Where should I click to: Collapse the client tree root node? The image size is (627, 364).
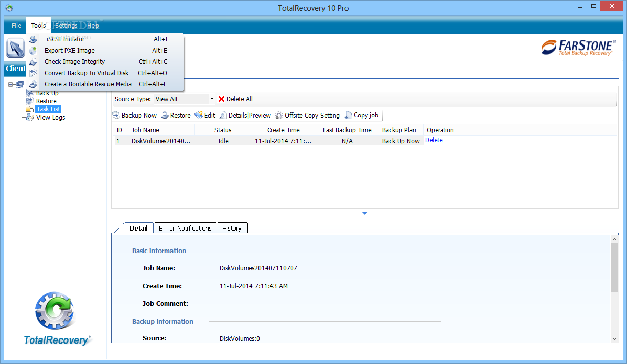tap(11, 85)
